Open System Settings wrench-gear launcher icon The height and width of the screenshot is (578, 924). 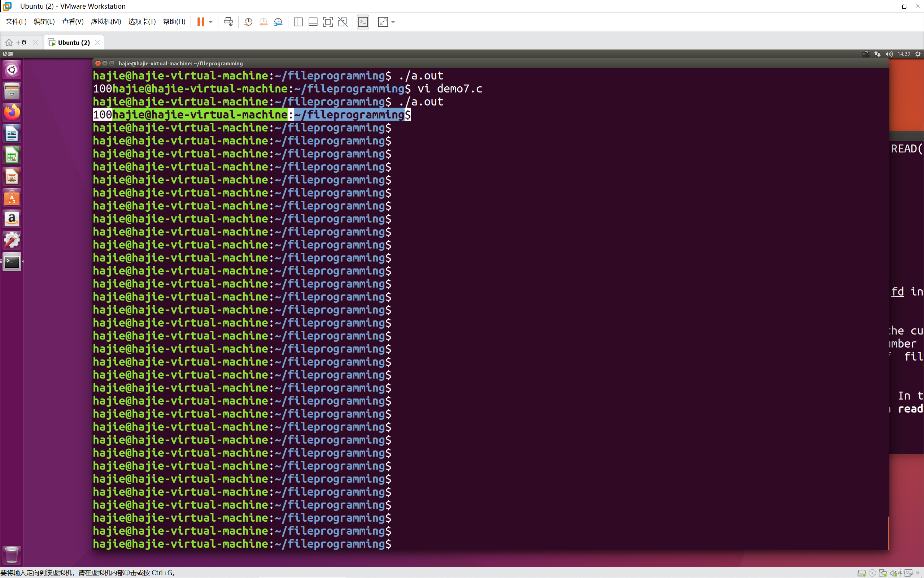click(x=12, y=241)
